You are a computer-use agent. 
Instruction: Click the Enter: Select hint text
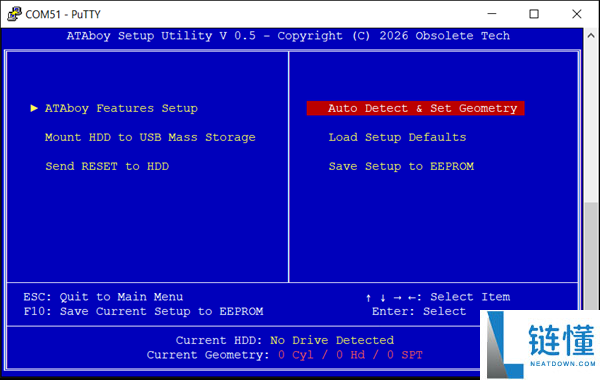419,312
